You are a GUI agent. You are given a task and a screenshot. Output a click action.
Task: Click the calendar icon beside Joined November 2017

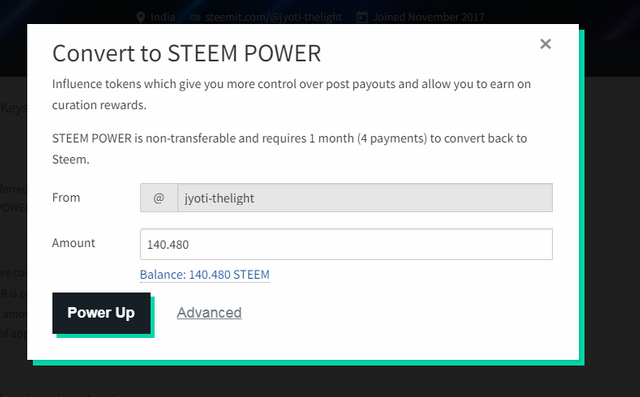(x=362, y=17)
